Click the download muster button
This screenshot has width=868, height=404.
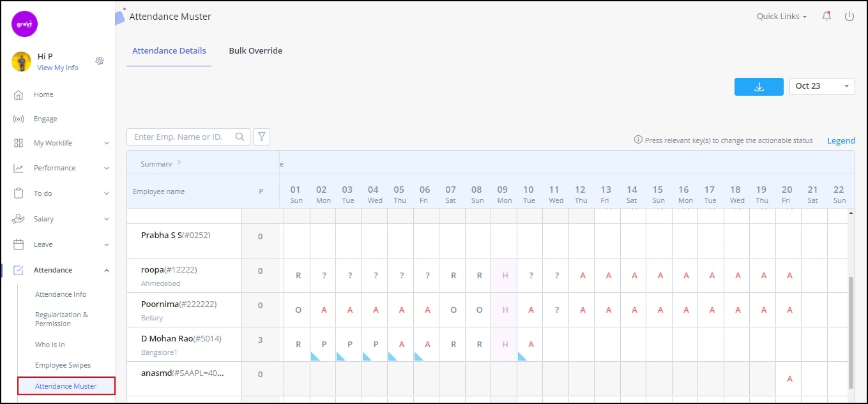tap(759, 87)
